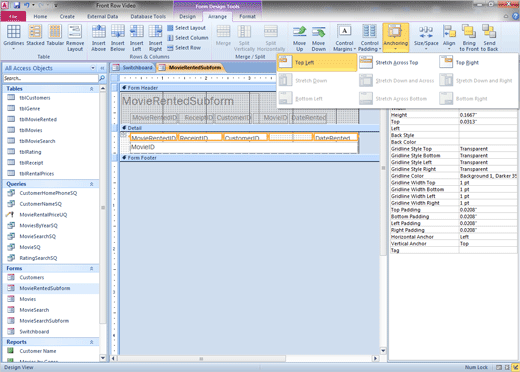Click the Remove Layout icon
The height and width of the screenshot is (372, 520).
coord(75,32)
